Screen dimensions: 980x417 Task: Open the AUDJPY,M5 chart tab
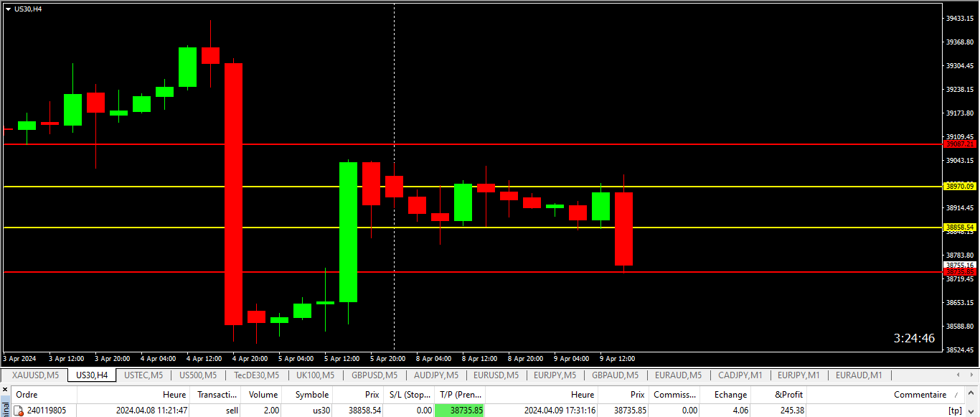(x=435, y=375)
